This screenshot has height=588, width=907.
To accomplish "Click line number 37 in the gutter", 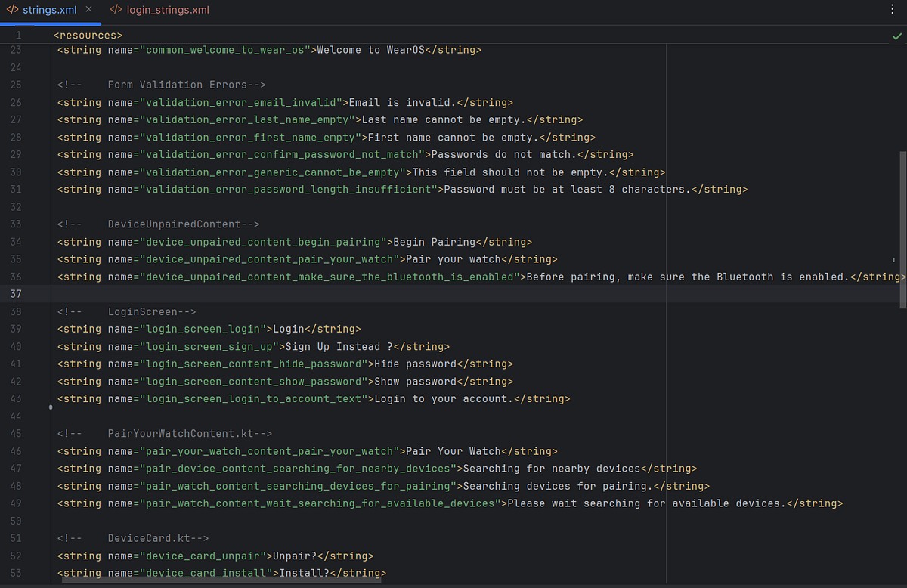I will click(16, 293).
